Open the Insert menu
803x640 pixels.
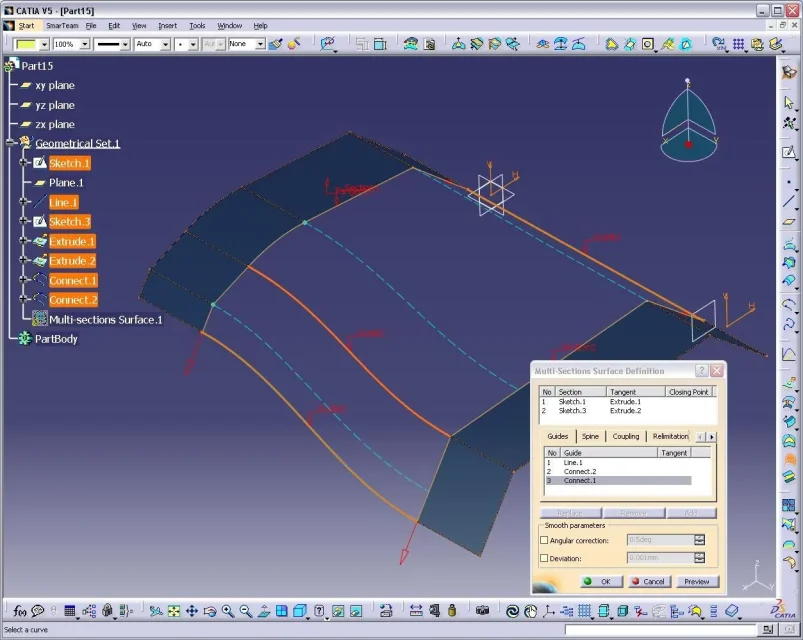coord(167,25)
